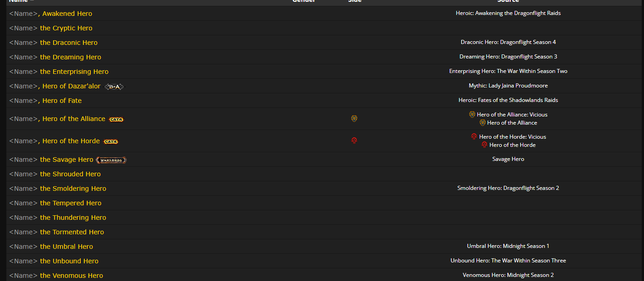Click the Warlords badge beside the Savage Hero
This screenshot has height=281, width=644.
click(111, 160)
